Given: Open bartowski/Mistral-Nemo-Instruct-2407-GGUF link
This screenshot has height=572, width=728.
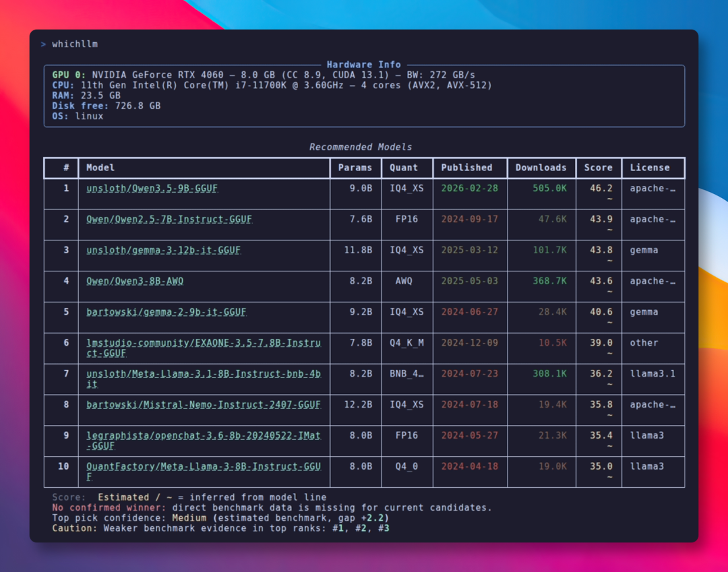Looking at the screenshot, I should (204, 404).
